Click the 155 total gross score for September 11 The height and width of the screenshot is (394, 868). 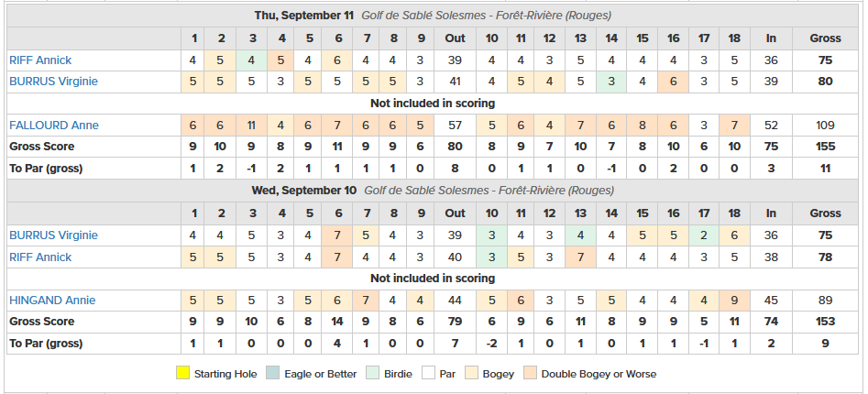825,147
